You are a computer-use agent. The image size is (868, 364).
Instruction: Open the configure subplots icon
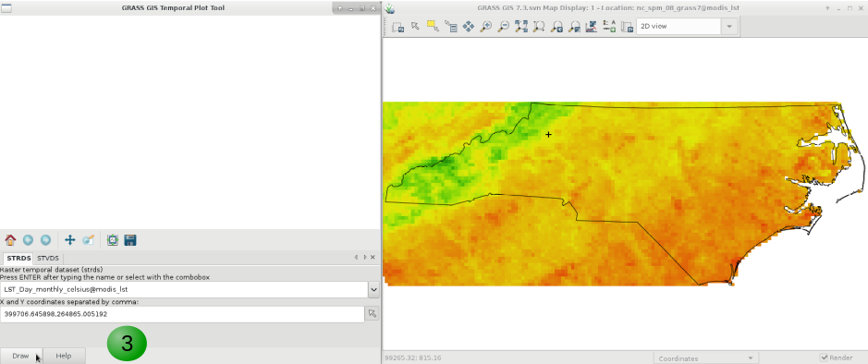113,240
